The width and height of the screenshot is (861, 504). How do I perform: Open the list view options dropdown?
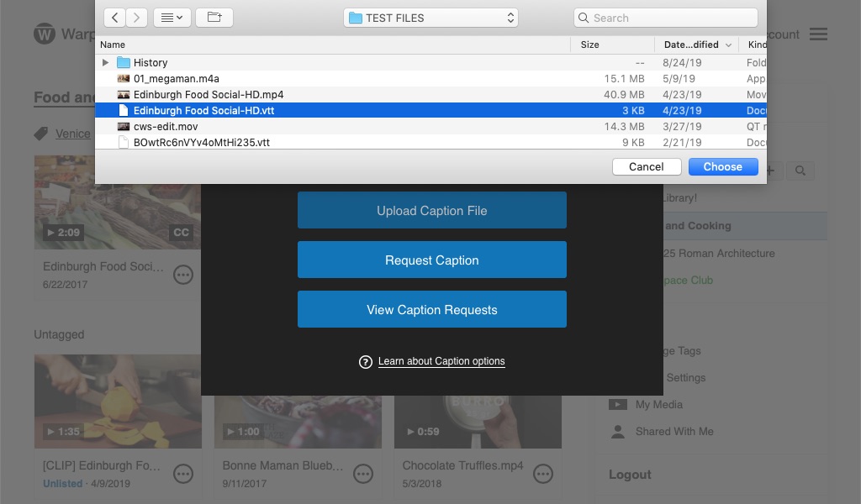(172, 18)
